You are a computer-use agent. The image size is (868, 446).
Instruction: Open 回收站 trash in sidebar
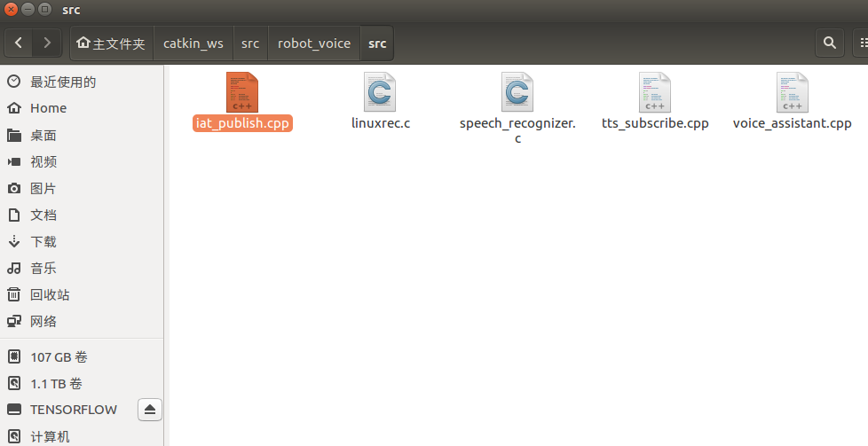[82, 294]
